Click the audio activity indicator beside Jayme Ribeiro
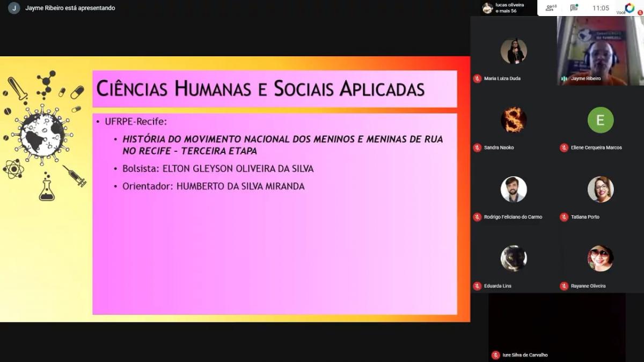 point(565,78)
